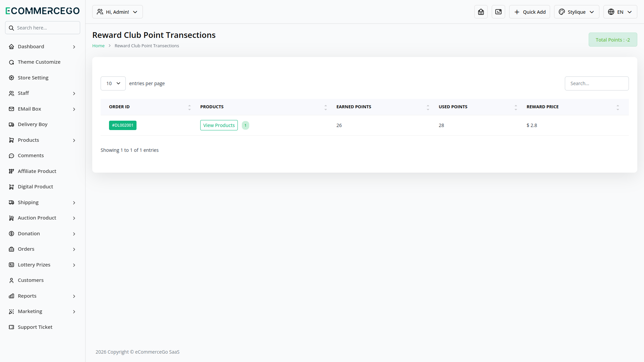Open the storefront icon in top bar
This screenshot has height=362, width=644.
pyautogui.click(x=481, y=12)
